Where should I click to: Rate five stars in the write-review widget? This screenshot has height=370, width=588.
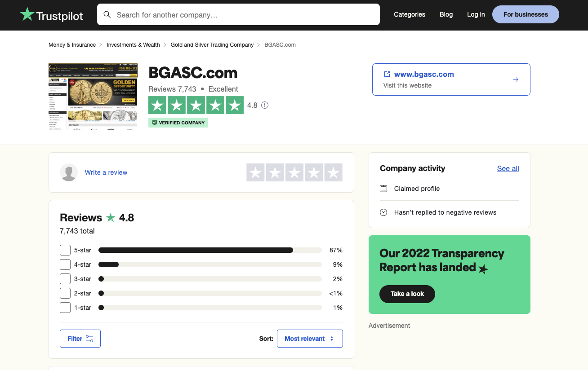pyautogui.click(x=333, y=172)
